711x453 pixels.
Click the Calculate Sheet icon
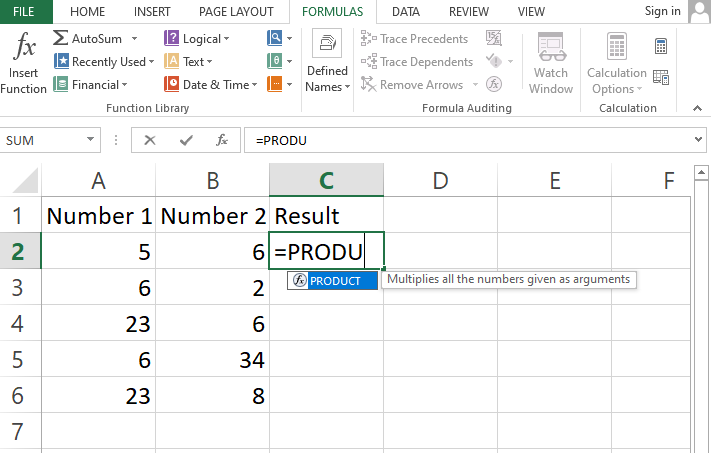(661, 77)
